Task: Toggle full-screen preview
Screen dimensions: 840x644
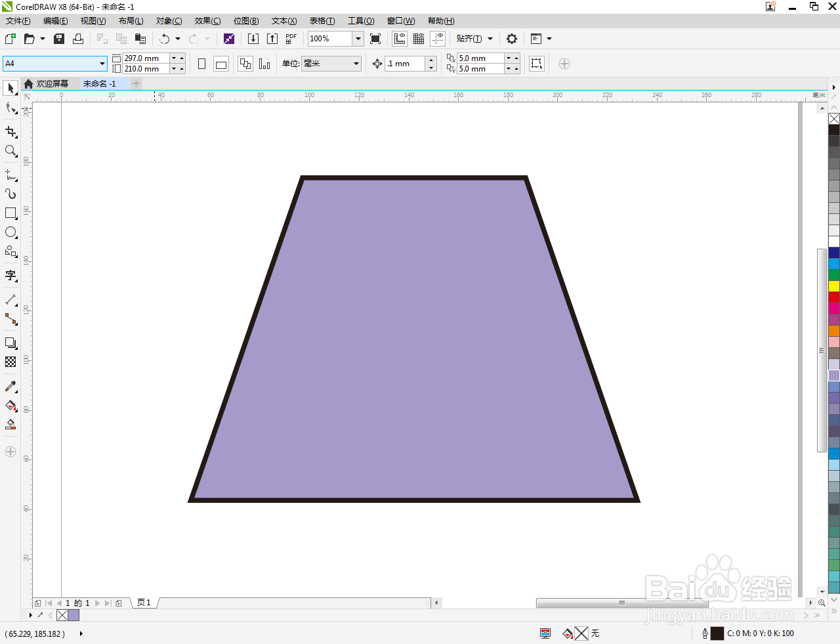Action: coord(375,39)
